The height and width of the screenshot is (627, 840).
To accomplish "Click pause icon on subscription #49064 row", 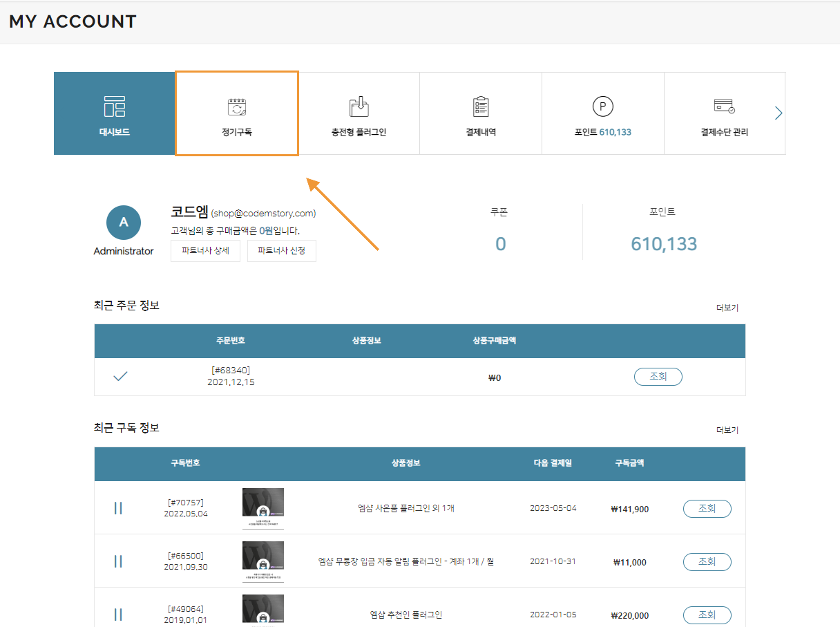I will (118, 615).
